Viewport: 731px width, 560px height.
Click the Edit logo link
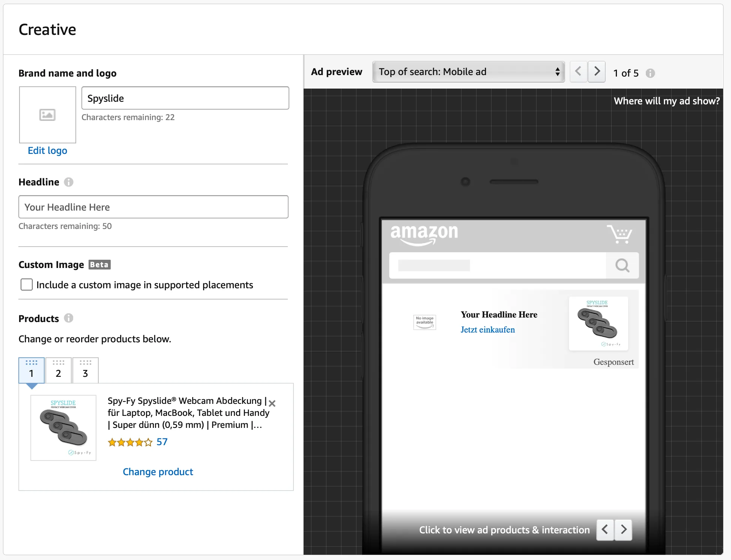click(48, 151)
